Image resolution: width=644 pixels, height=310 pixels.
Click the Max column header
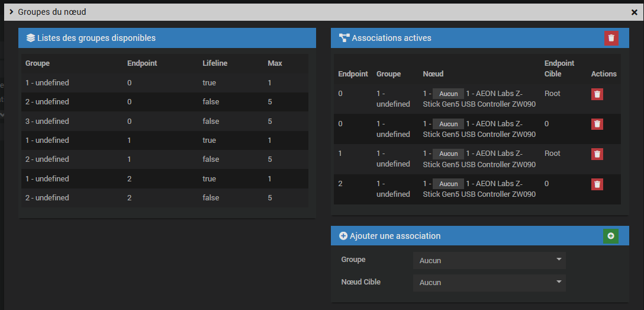[x=275, y=63]
